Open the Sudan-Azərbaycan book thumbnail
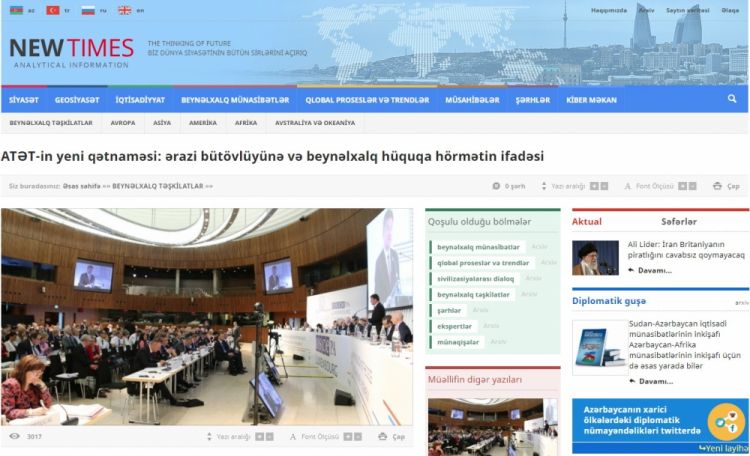This screenshot has width=750, height=456. click(598, 347)
